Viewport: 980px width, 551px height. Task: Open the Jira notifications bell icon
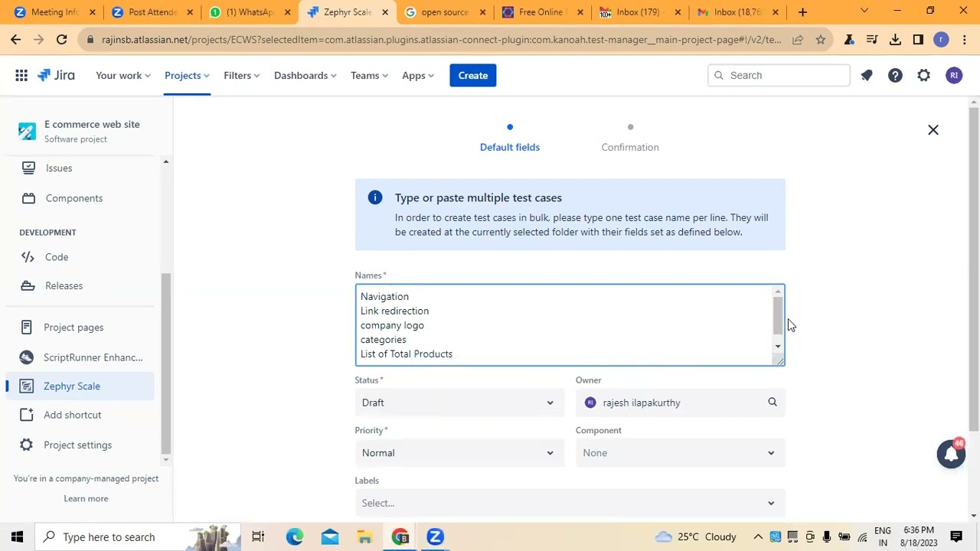point(867,75)
